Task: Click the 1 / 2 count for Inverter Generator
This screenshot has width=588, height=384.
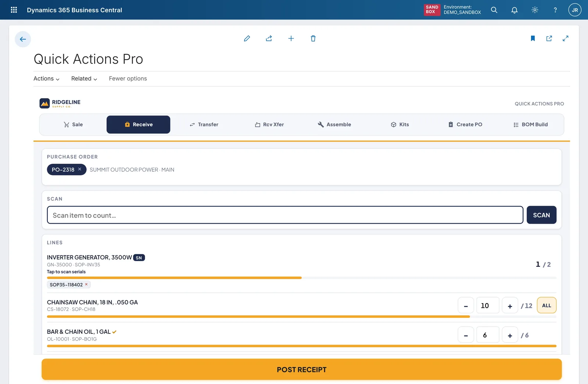Action: coord(543,264)
